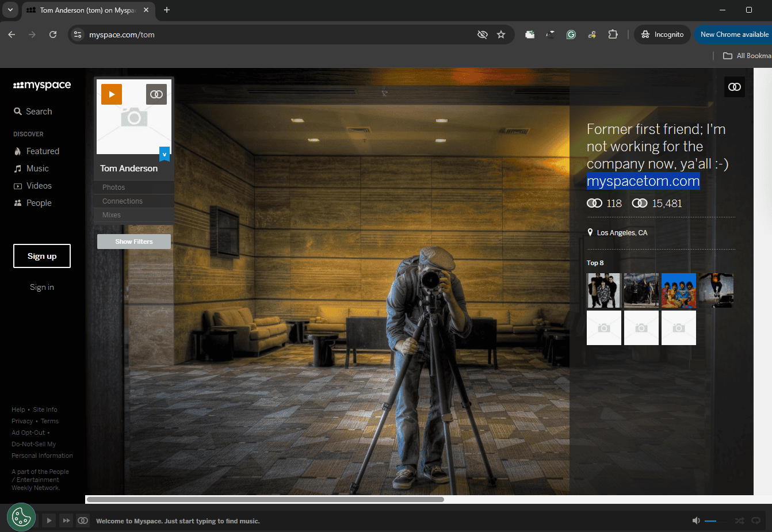Open the tab search dropdown in Chrome
The width and height of the screenshot is (772, 532).
[x=10, y=10]
